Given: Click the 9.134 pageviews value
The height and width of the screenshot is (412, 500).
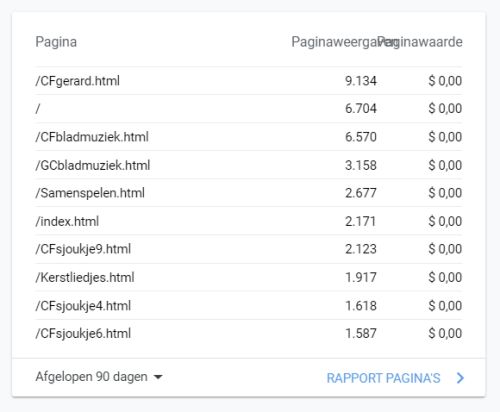Looking at the screenshot, I should click(x=361, y=81).
